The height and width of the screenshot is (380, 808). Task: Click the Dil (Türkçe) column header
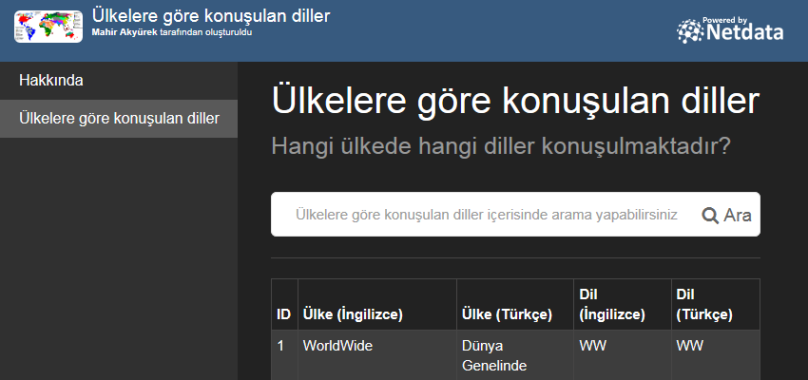(x=715, y=304)
